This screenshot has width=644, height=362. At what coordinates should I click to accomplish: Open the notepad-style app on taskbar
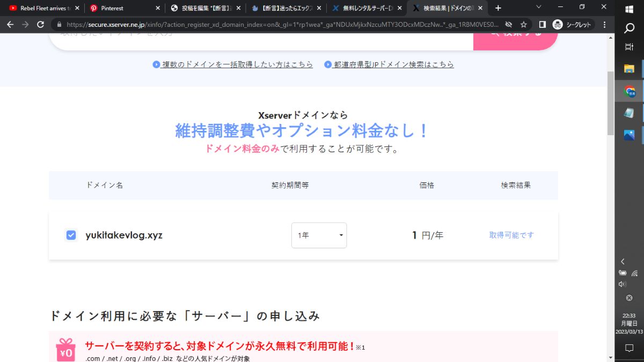tap(630, 113)
